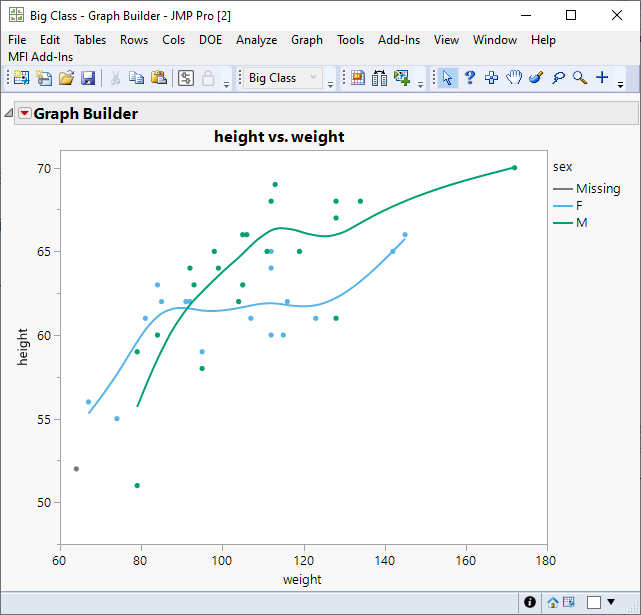
Task: Click the green point at weight 172
Action: tap(514, 168)
